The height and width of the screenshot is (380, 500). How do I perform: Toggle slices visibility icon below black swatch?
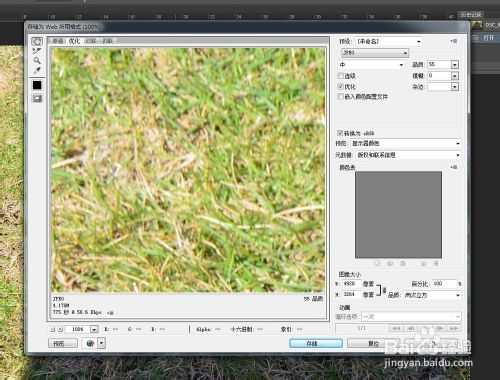pos(37,98)
